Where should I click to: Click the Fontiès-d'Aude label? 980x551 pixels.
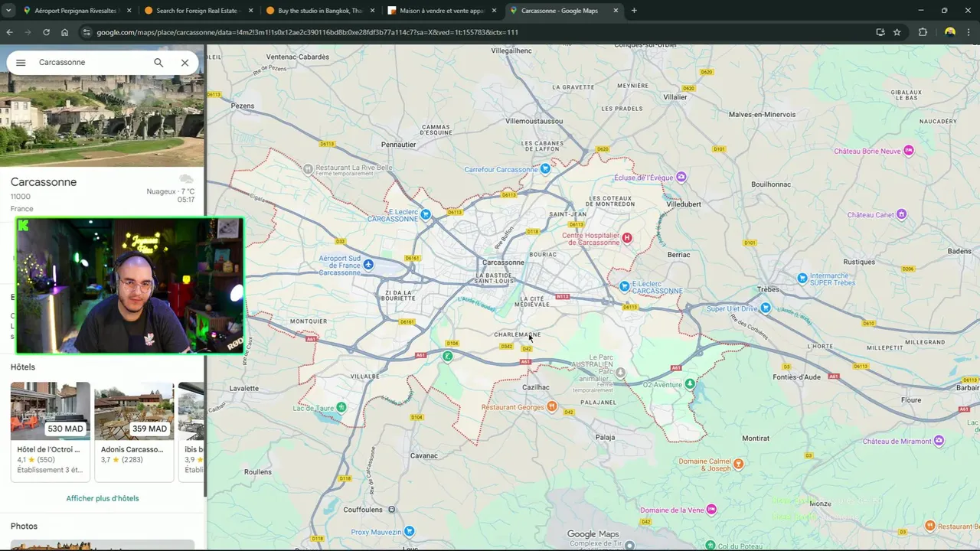(x=796, y=377)
